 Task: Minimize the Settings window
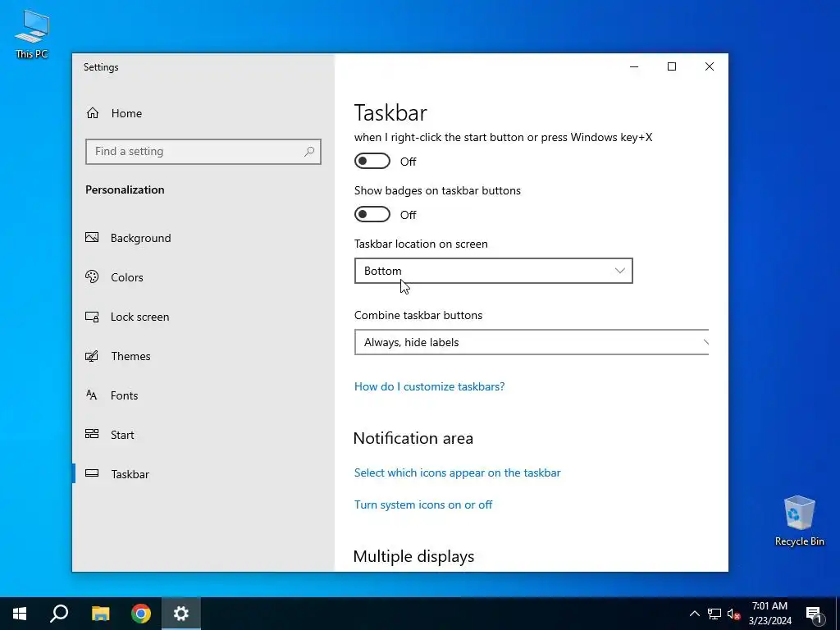tap(634, 66)
